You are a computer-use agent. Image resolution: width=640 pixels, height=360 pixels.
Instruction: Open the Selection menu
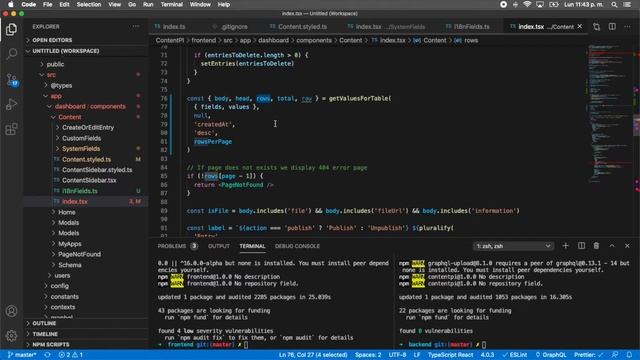89,4
